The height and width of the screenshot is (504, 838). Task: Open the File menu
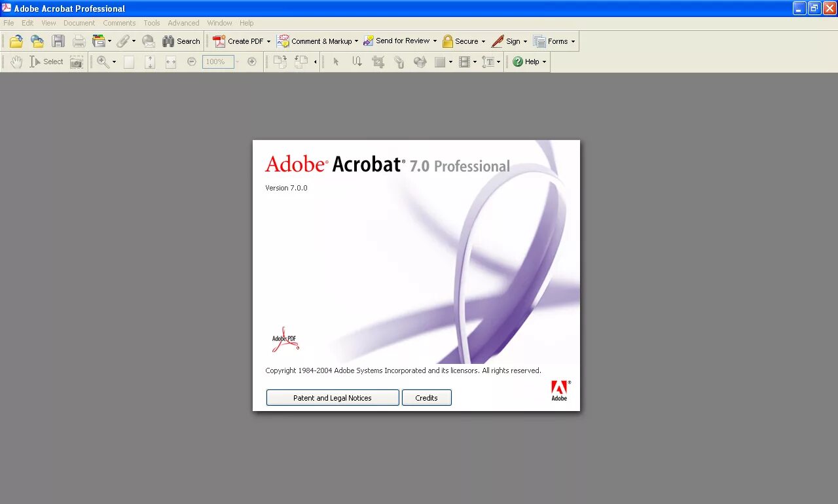[x=9, y=23]
